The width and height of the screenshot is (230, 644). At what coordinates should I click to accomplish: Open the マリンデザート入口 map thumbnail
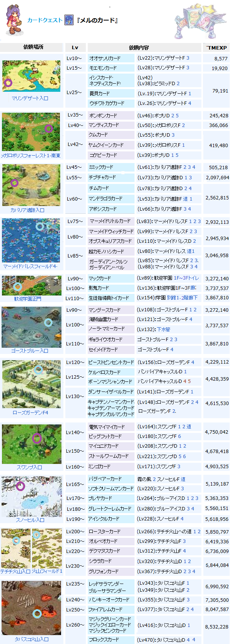point(31,76)
